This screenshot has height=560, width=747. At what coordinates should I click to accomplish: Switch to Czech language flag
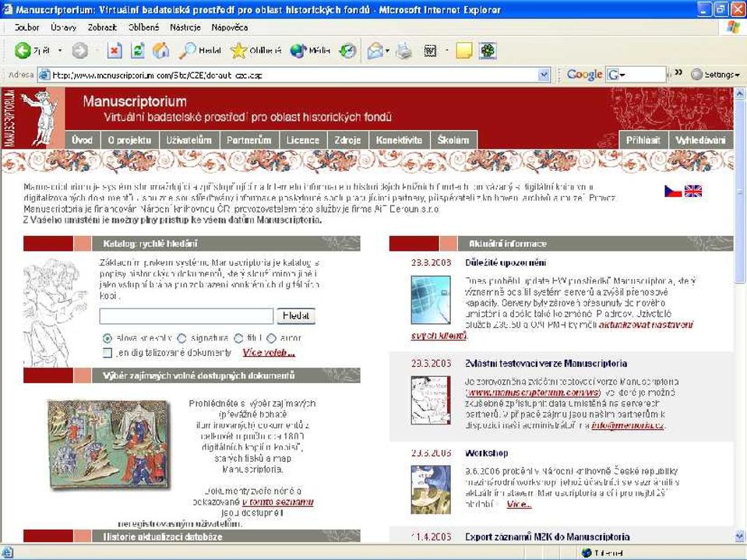[x=673, y=192]
